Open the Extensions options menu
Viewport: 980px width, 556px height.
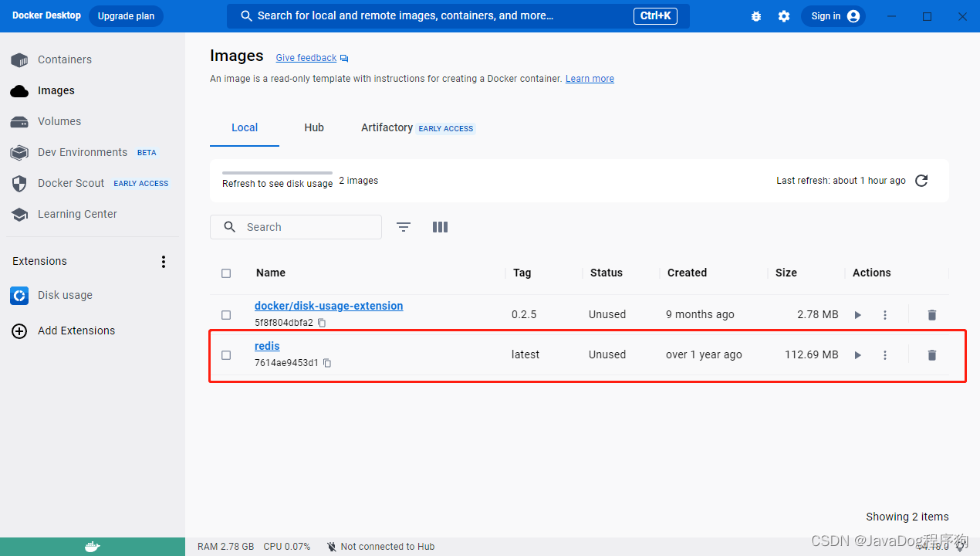(164, 262)
